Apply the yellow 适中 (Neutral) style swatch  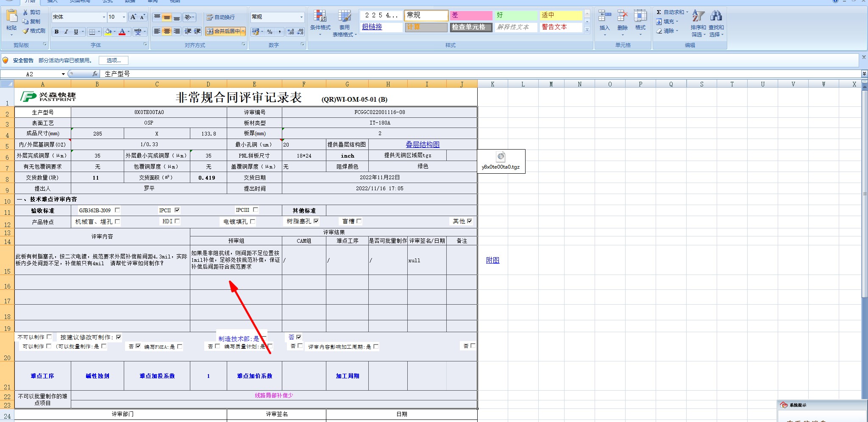click(561, 15)
